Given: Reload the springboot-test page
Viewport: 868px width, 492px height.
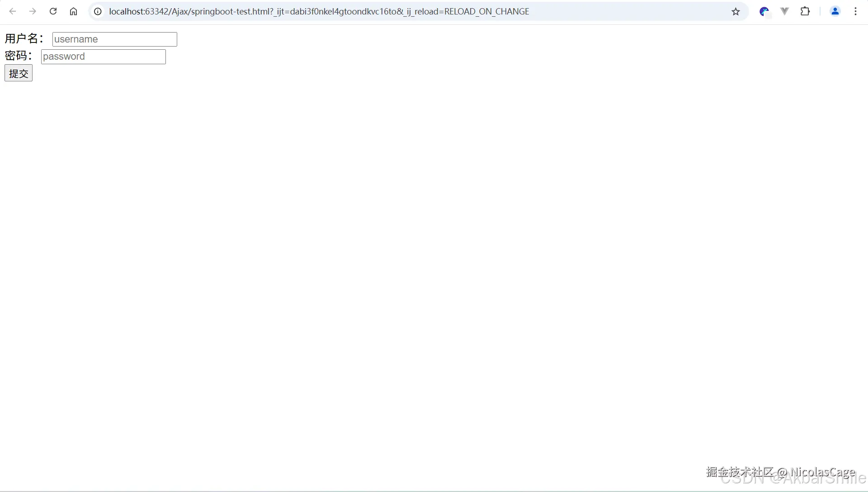Looking at the screenshot, I should coord(53,11).
